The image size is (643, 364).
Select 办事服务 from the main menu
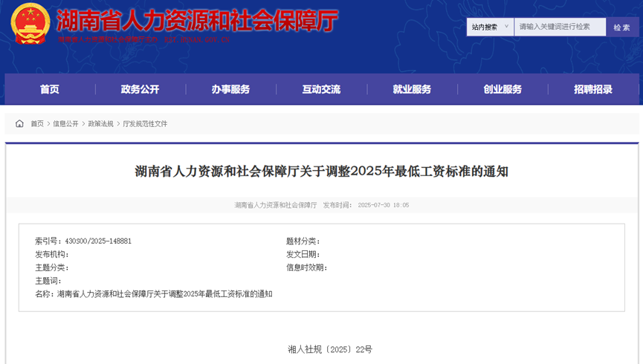click(x=230, y=89)
